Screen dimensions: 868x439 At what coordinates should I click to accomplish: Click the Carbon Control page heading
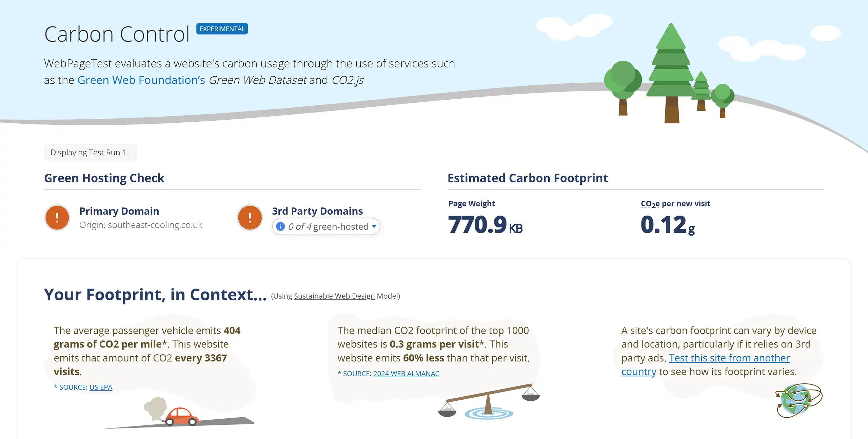tap(117, 34)
